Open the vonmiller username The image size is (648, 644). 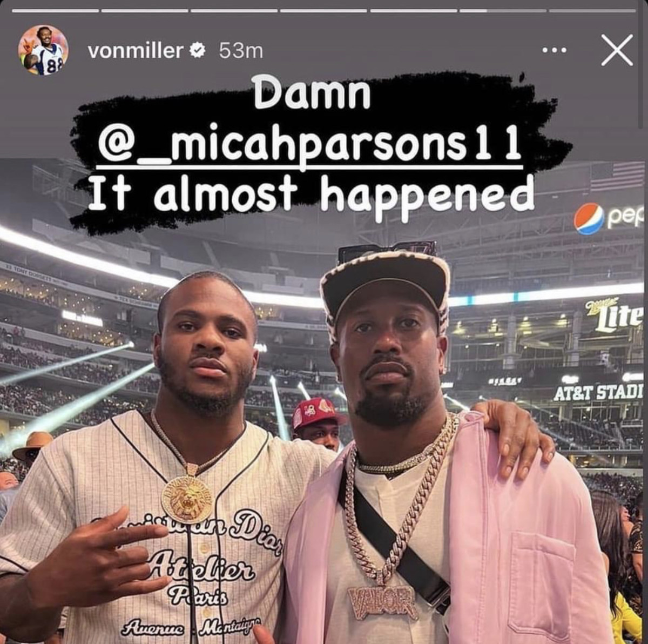[135, 51]
